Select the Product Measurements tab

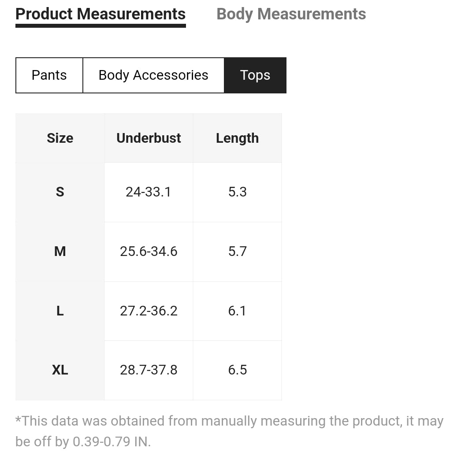point(100,14)
